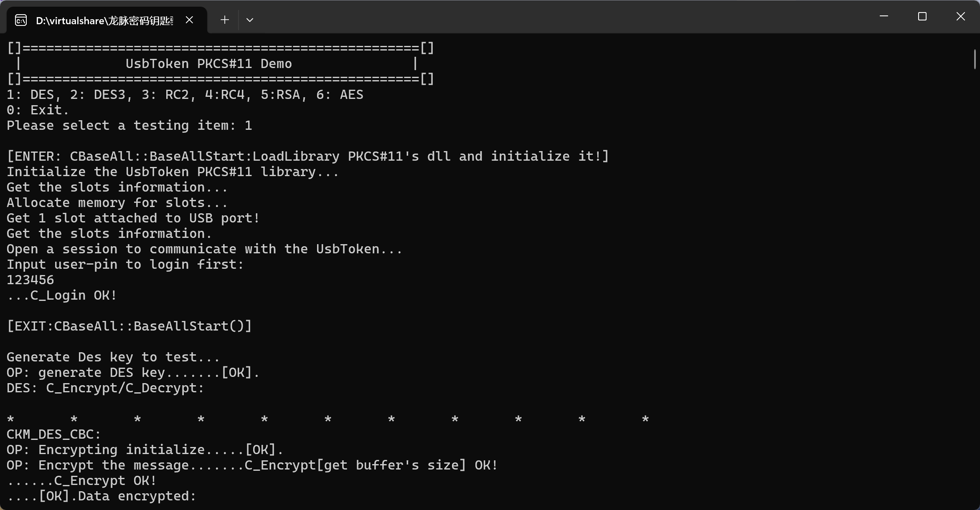Close the terminal window

[961, 16]
